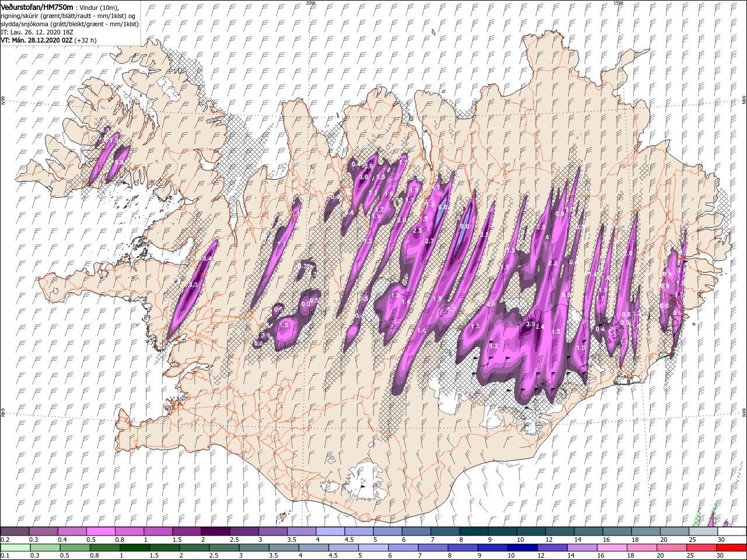
Task: Pick the deep blue rain swatch starting at 10
Action: click(522, 548)
